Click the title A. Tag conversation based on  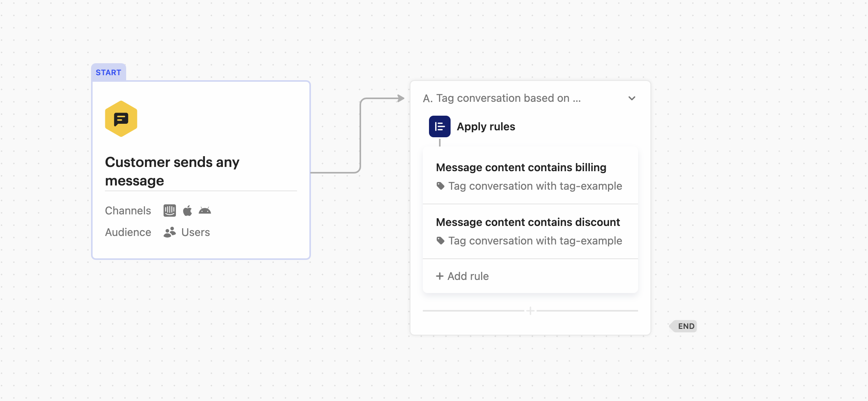[501, 98]
